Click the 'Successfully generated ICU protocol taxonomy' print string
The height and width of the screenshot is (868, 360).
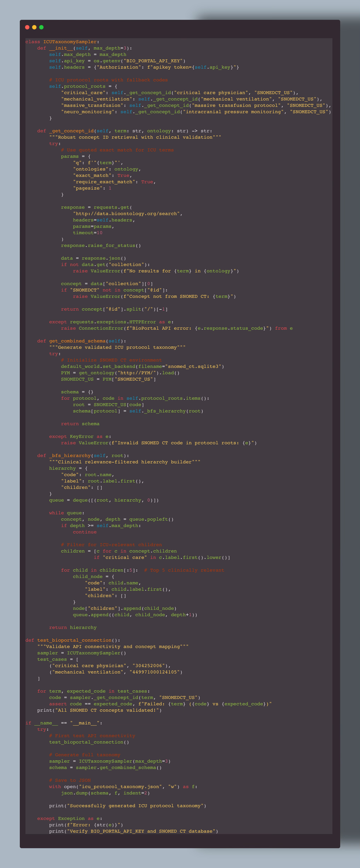click(135, 806)
